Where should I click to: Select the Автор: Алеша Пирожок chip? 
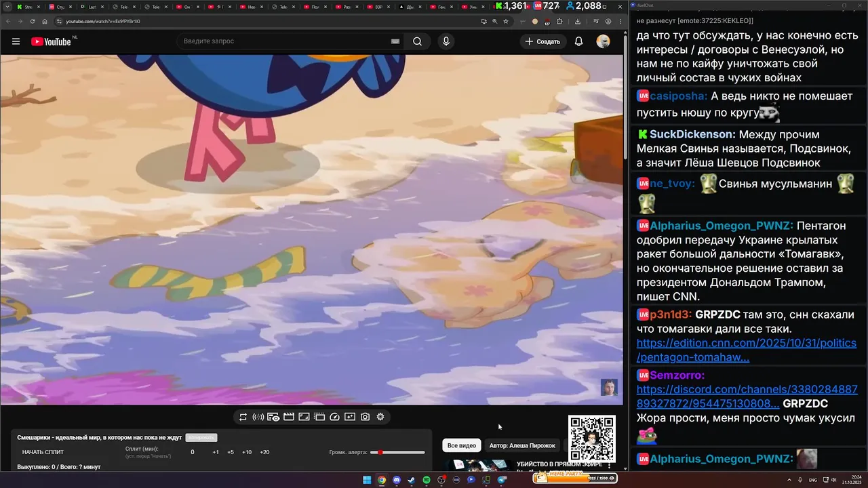pos(522,445)
